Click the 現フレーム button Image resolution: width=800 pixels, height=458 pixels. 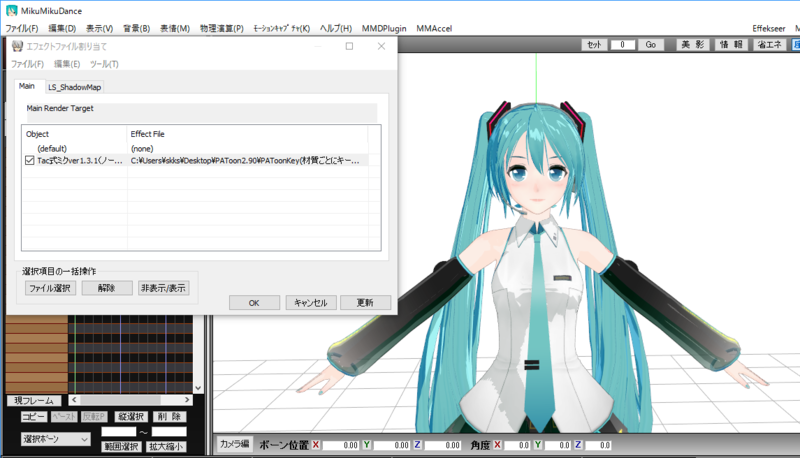(x=34, y=400)
